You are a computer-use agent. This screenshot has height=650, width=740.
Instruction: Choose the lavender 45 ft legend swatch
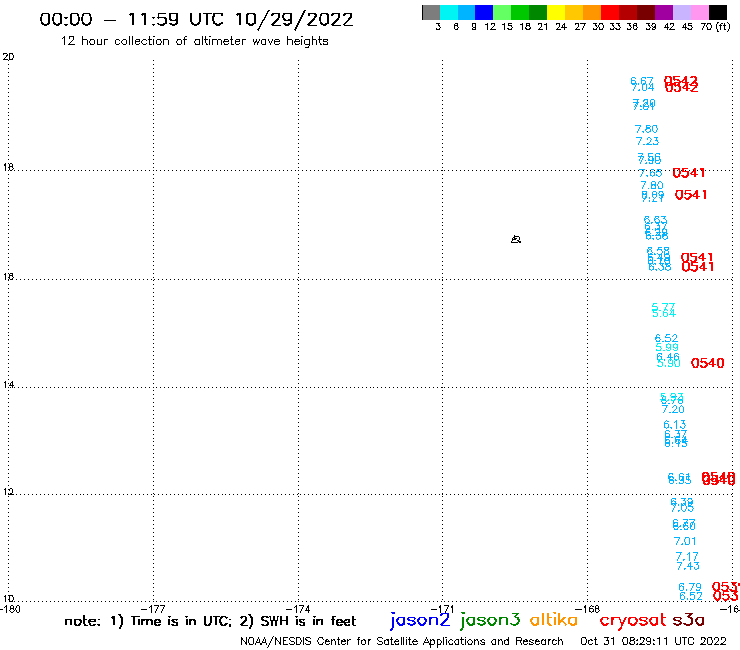point(682,12)
